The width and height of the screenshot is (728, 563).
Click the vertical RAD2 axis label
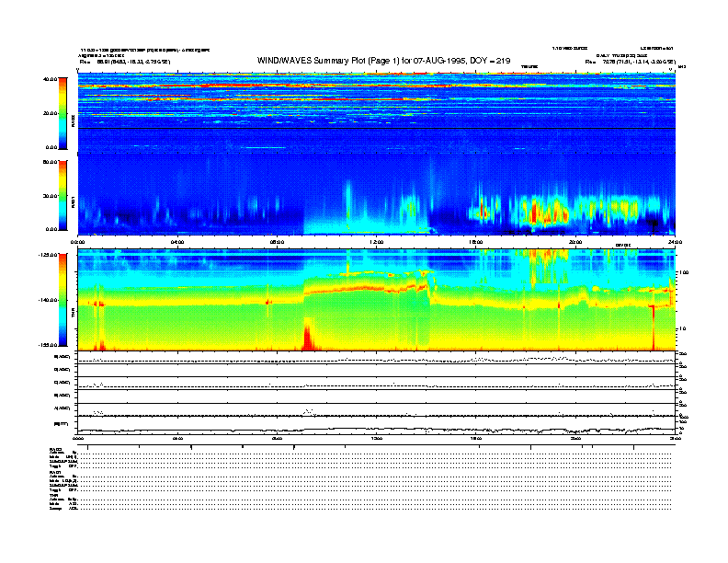click(x=73, y=121)
